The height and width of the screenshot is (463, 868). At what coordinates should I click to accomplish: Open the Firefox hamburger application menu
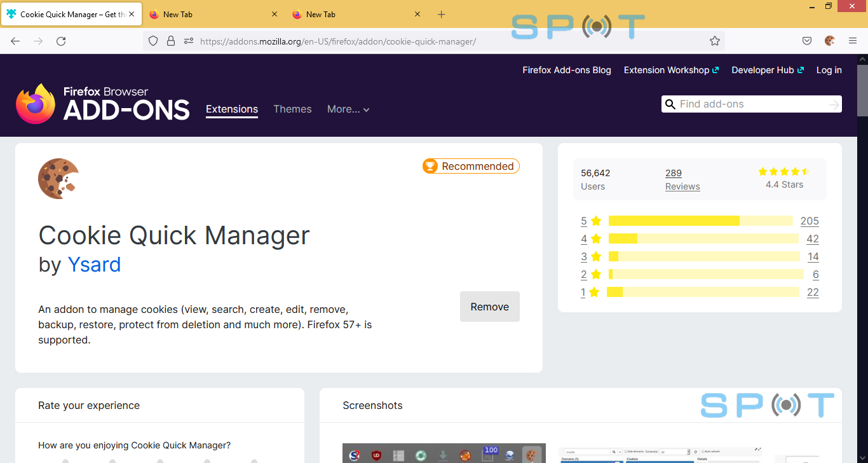coord(853,41)
